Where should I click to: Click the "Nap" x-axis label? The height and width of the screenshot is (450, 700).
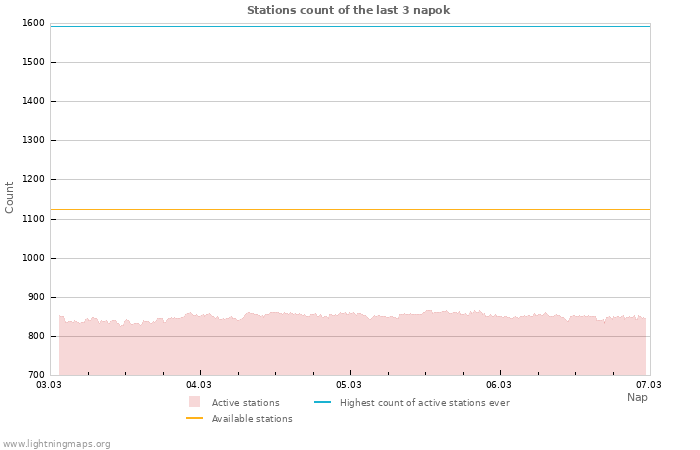pos(637,397)
